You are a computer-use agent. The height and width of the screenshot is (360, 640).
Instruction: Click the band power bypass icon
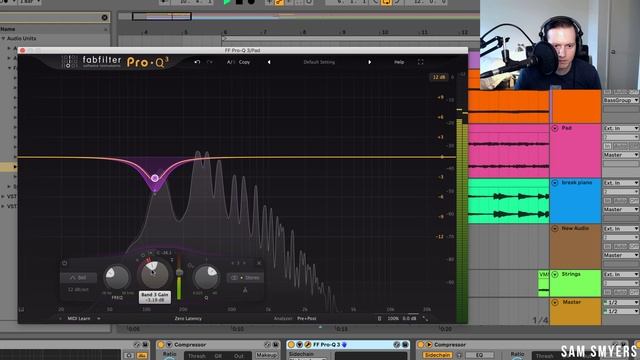(64, 263)
